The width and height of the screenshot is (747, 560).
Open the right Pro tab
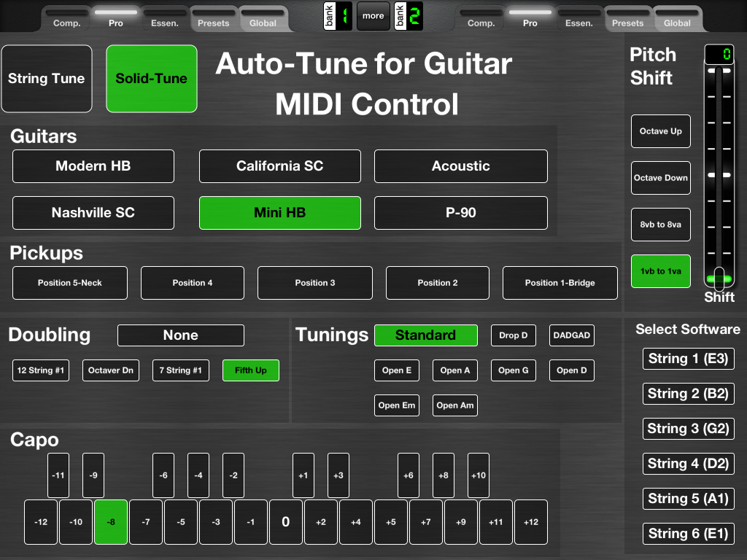[x=530, y=19]
